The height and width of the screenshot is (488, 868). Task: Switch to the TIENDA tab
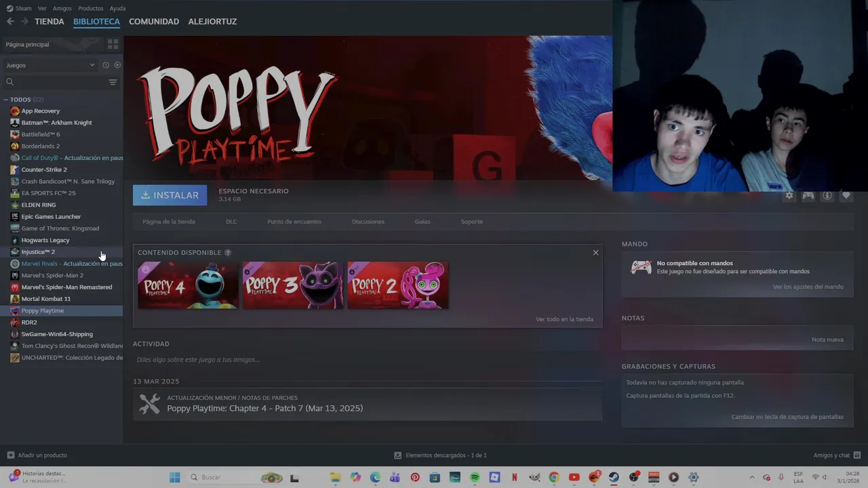click(50, 22)
